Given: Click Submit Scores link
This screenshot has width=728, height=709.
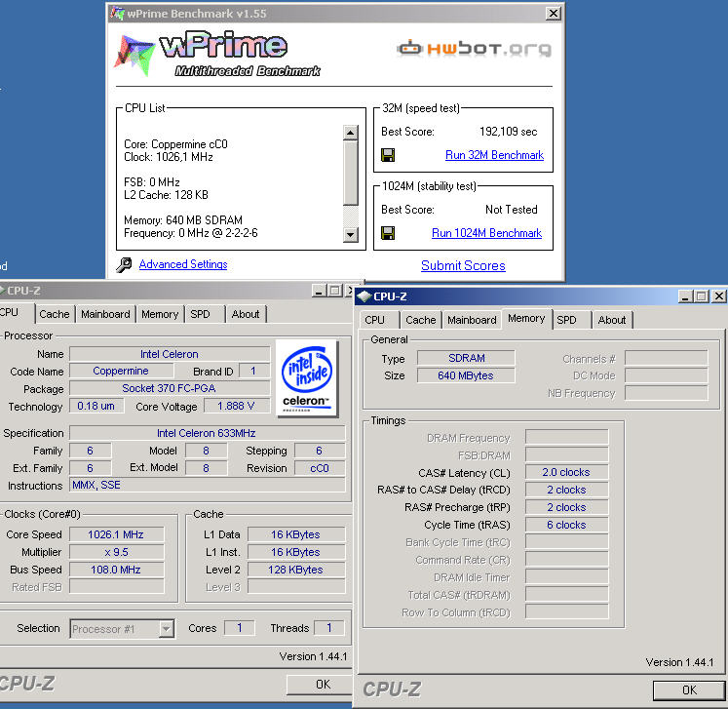Looking at the screenshot, I should tap(463, 265).
